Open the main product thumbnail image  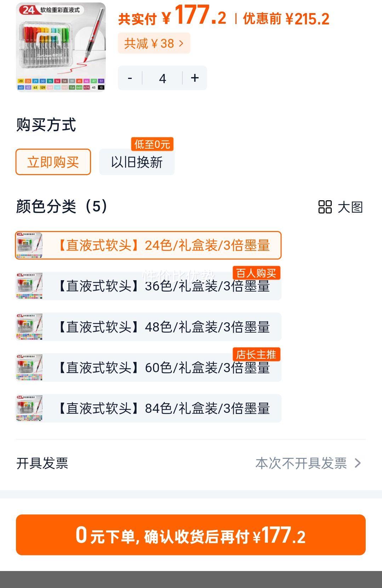click(61, 47)
